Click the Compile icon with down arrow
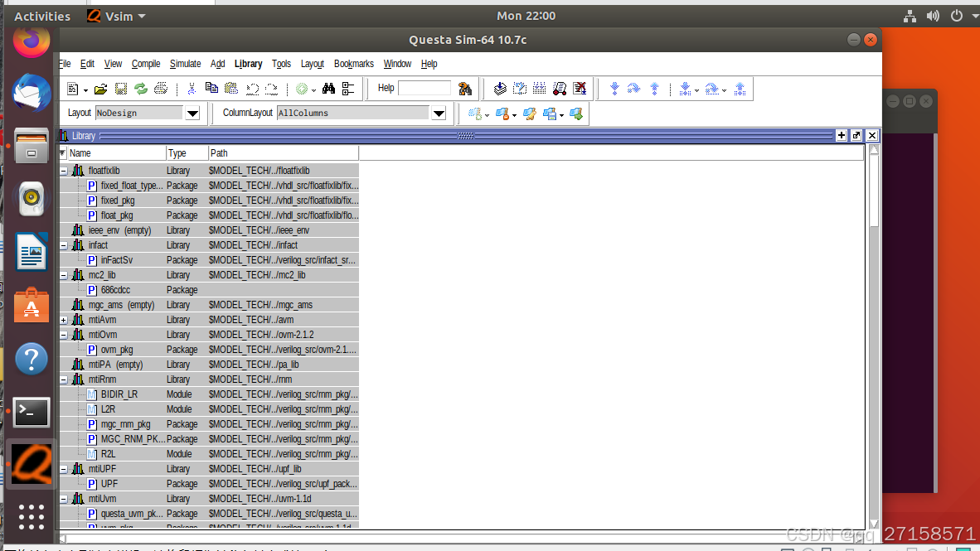980x551 pixels. 499,89
